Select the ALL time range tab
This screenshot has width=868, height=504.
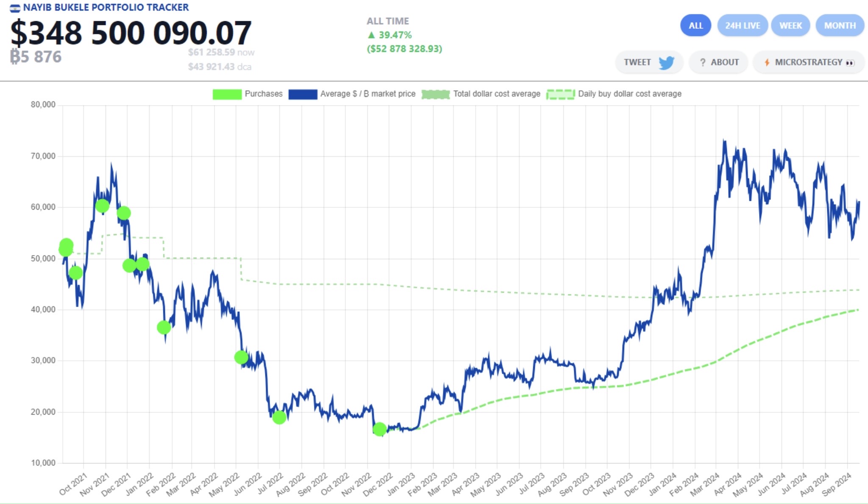(696, 25)
